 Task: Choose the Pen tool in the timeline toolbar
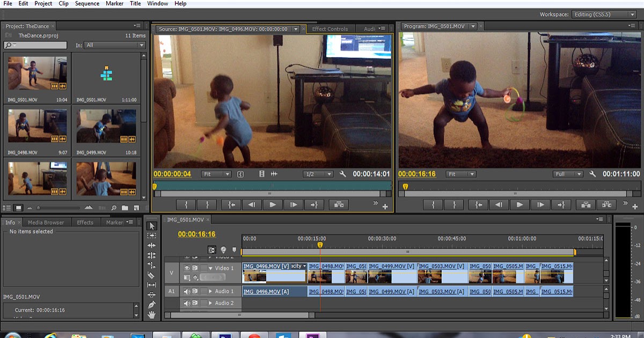[x=152, y=304]
